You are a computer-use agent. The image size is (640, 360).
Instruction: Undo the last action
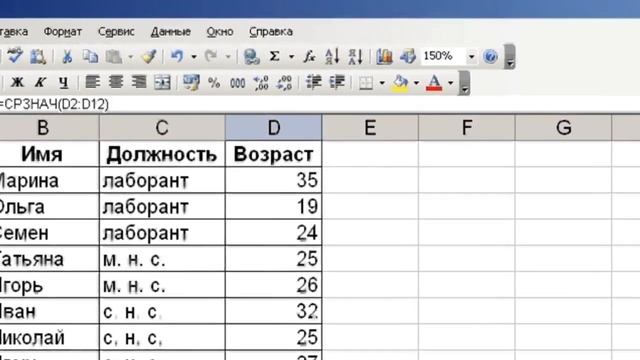177,56
